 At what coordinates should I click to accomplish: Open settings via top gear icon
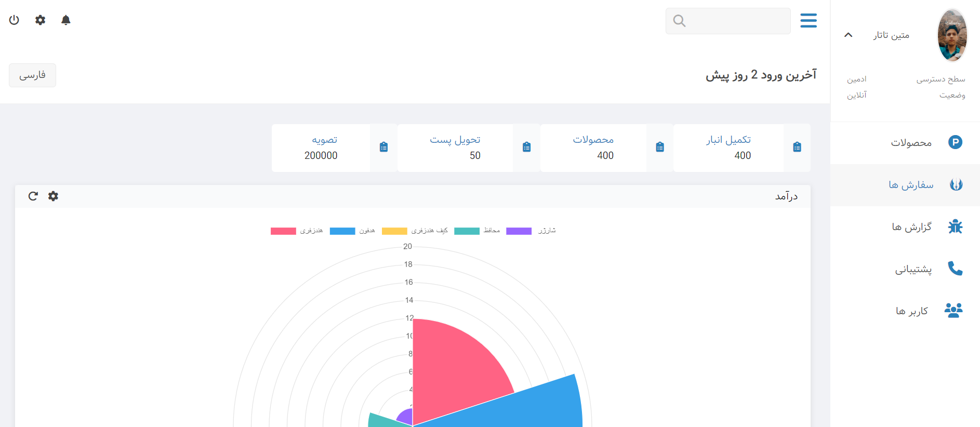[40, 20]
